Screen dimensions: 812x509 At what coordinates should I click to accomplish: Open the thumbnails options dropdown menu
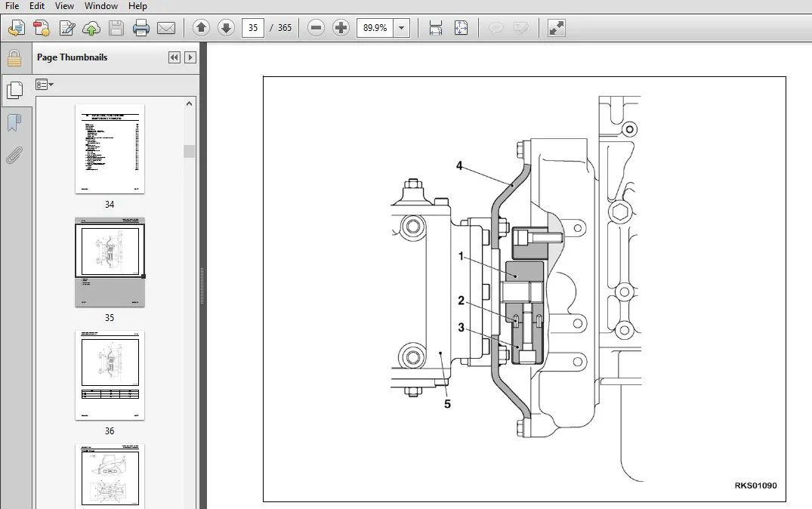pos(45,85)
